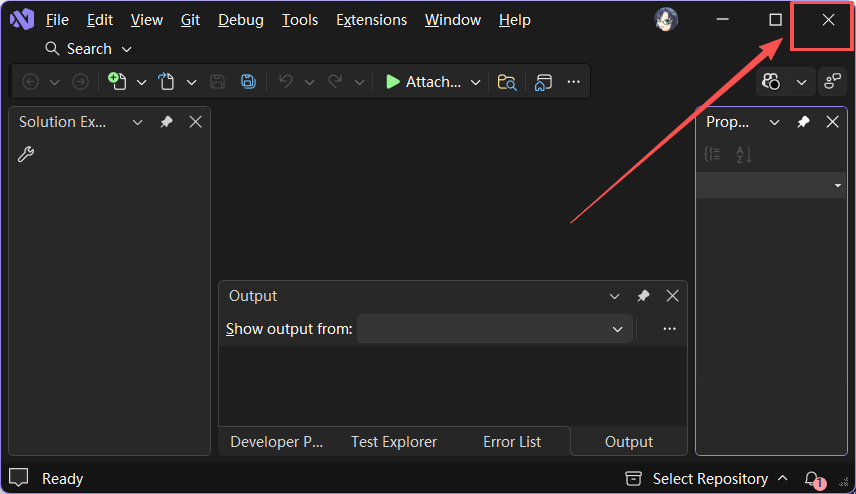The width and height of the screenshot is (856, 494).
Task: Click the Attach... start button
Action: (x=423, y=82)
